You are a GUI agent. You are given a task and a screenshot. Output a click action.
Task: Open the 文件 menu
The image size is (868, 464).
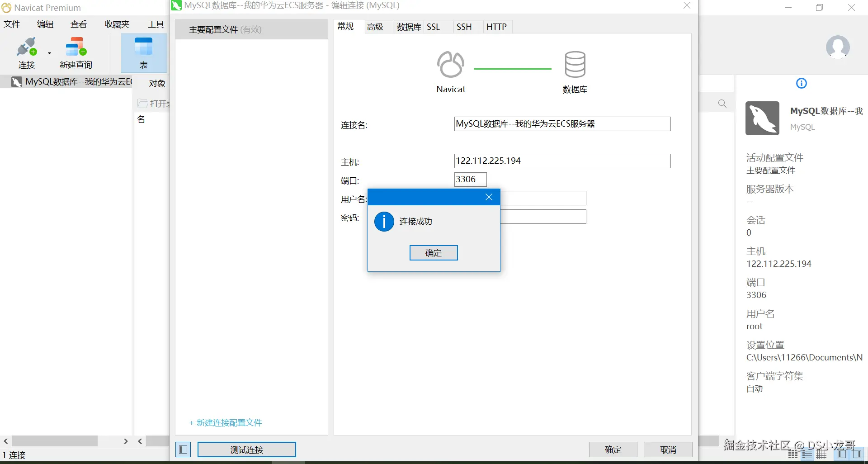point(12,24)
